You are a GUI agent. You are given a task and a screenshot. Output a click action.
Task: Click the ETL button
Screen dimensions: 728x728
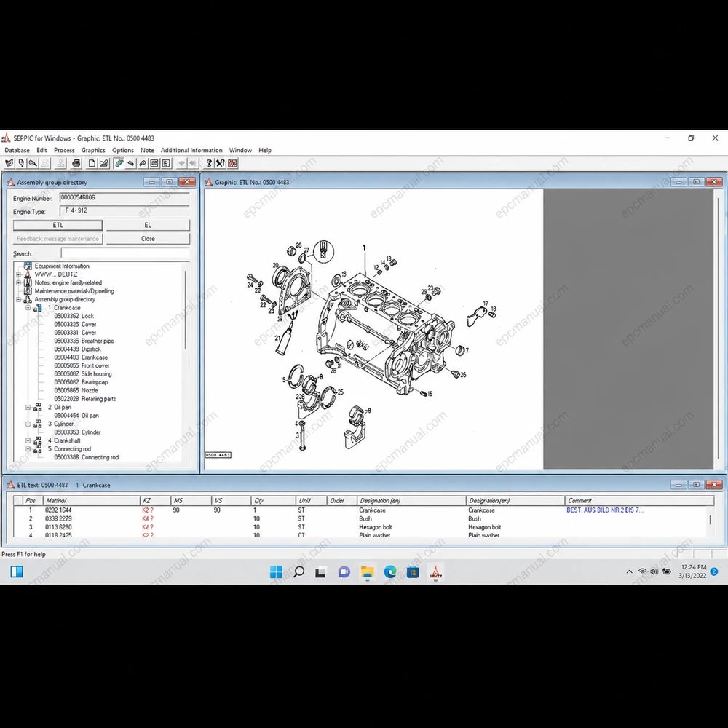coord(58,225)
